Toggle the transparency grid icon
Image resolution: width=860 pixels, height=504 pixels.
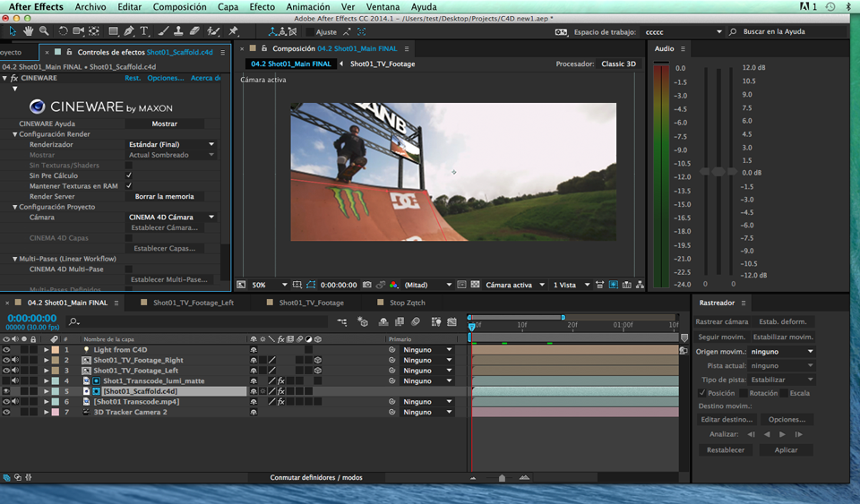coord(475,285)
